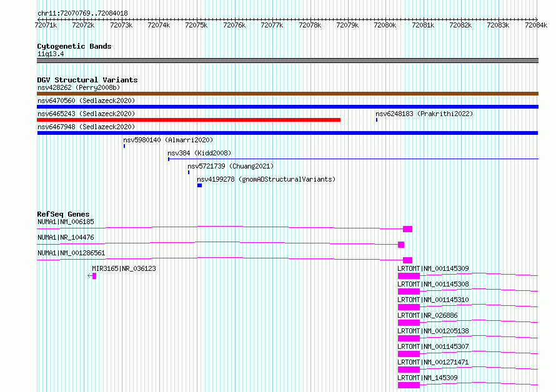Click the magenta exon under LRTOMT|NM_145309
Viewport: 556px width, 392px height.
click(x=409, y=385)
